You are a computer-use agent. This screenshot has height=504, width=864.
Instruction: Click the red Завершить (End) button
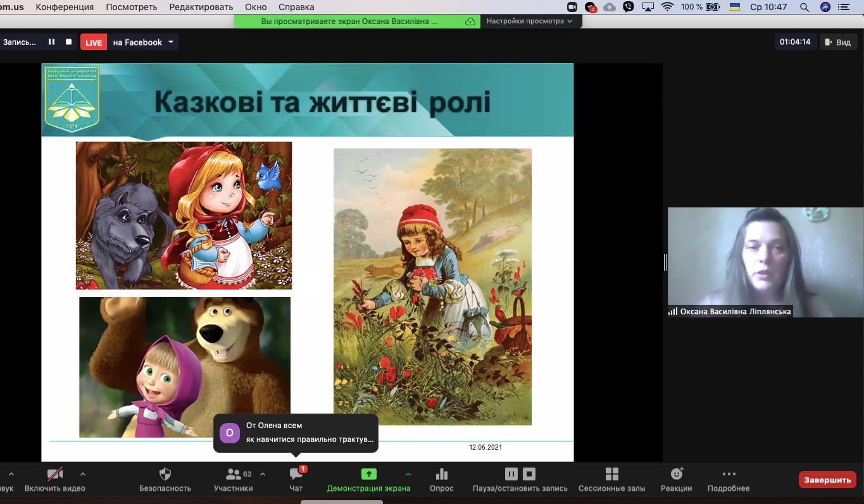(827, 480)
